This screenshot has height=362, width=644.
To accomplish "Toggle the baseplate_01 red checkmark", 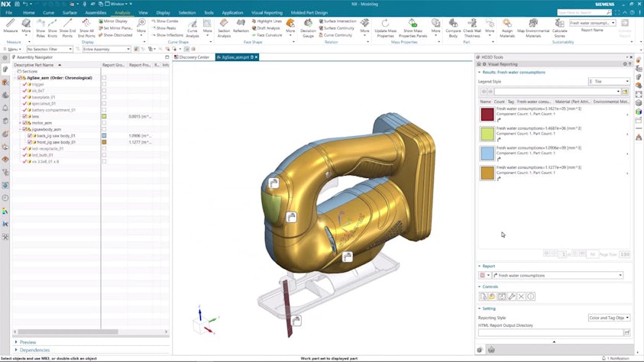I will (x=24, y=97).
